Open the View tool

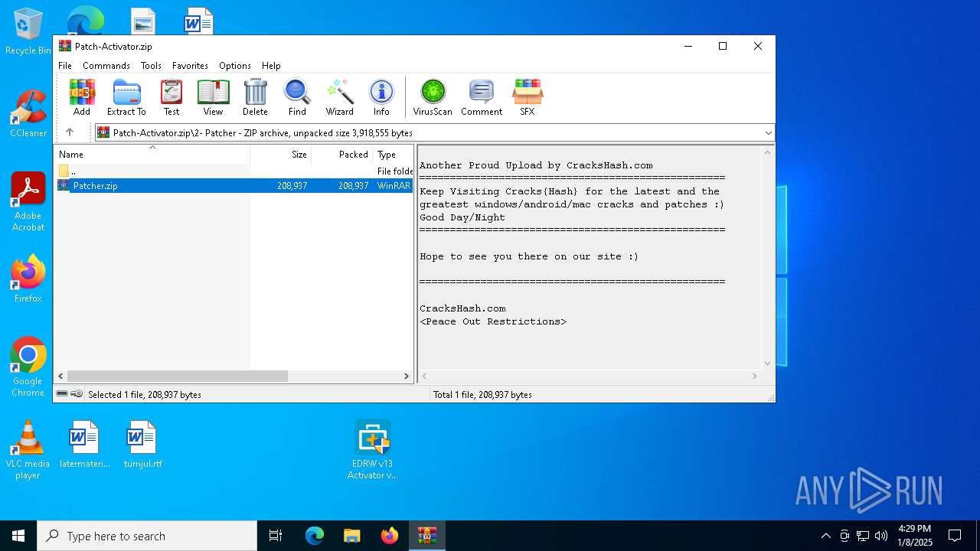(213, 97)
